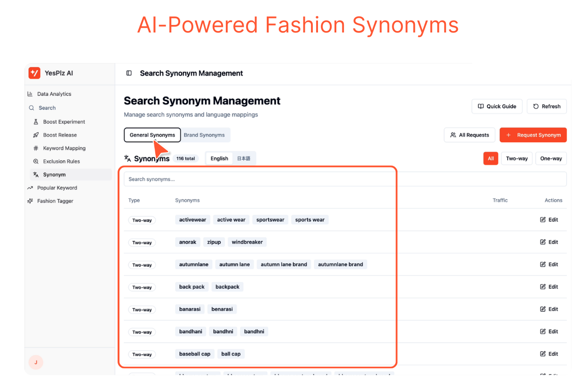Screen dimensions: 588x380
Task: Click the YesPlz AI logo icon
Action: click(x=34, y=73)
